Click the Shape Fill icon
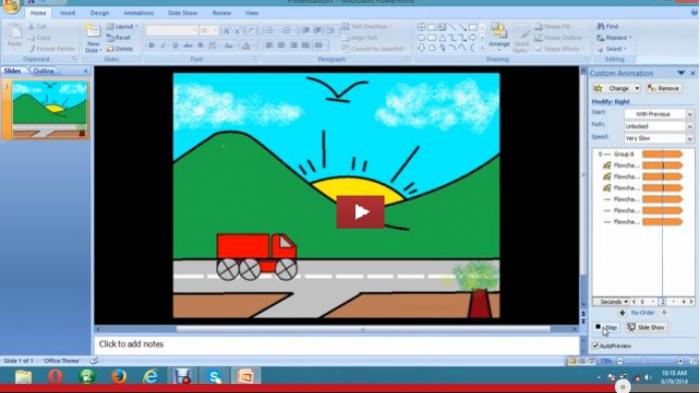Viewport: 700px width, 393px height. pyautogui.click(x=538, y=27)
